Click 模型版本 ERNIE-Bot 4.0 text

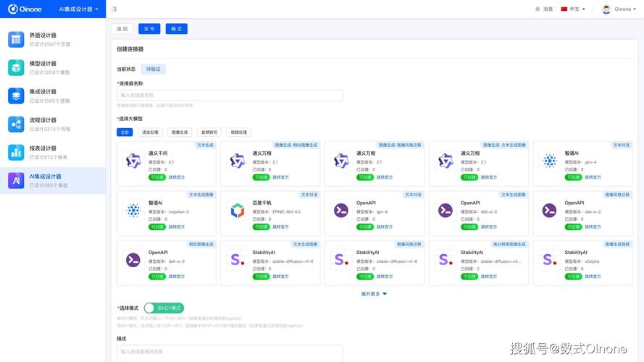(x=277, y=212)
